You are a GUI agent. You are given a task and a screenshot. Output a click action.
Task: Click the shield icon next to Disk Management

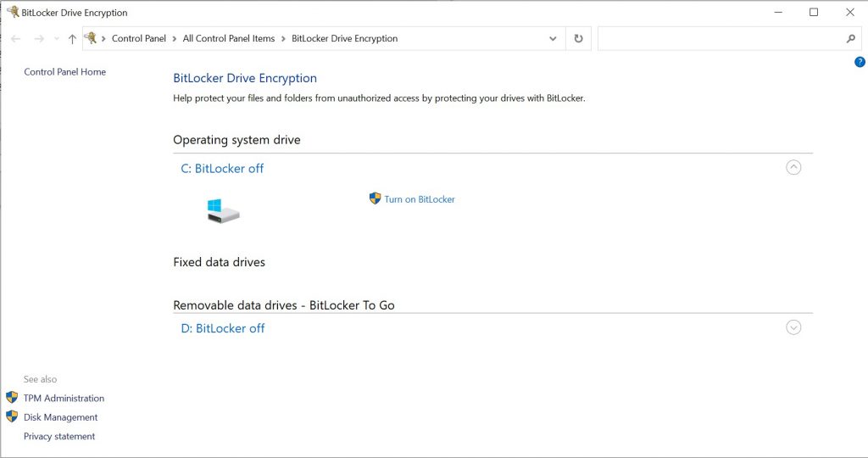[12, 416]
